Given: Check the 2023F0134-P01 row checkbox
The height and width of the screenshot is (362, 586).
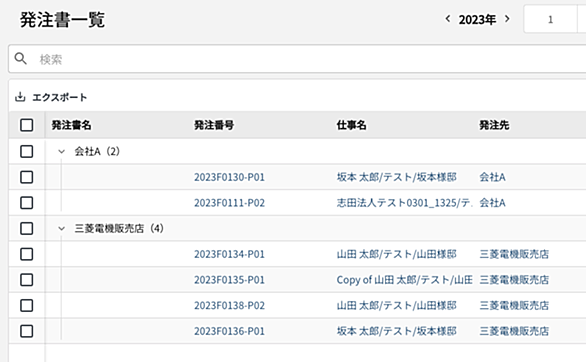Looking at the screenshot, I should click(27, 254).
